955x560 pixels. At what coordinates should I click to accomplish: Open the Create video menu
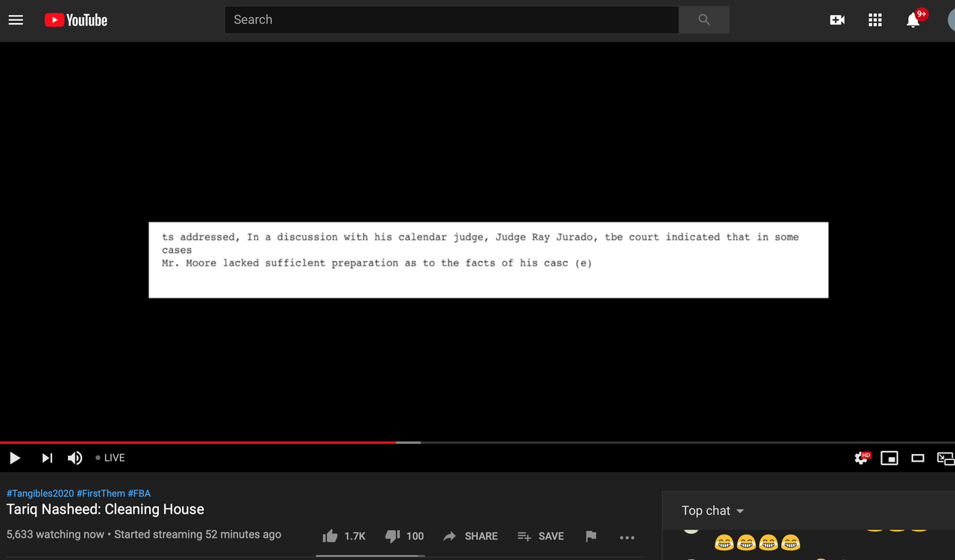click(x=837, y=20)
